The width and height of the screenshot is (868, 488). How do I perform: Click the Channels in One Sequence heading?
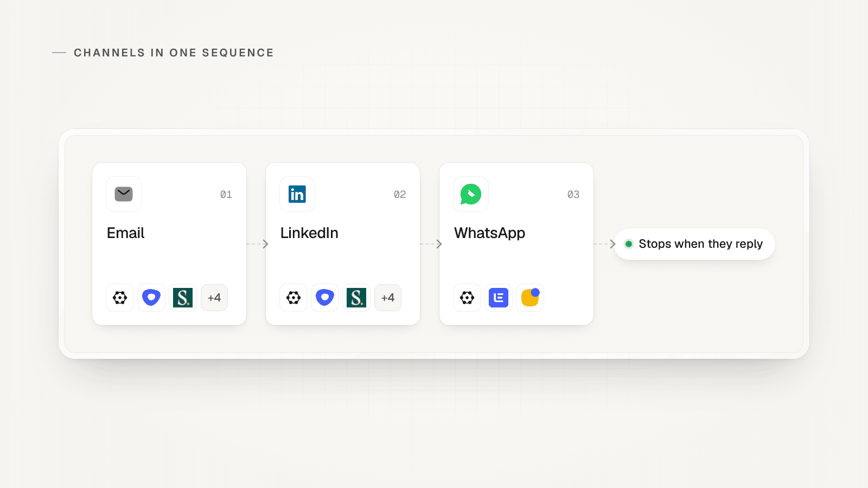174,53
